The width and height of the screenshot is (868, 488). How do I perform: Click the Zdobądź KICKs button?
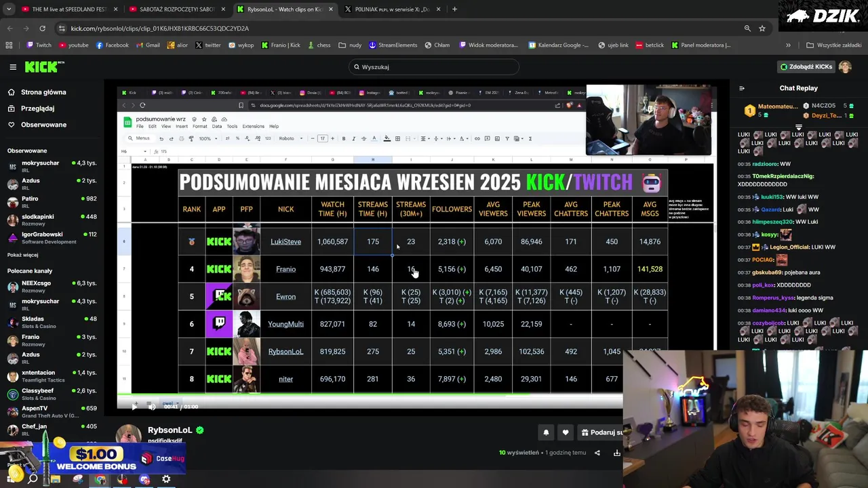806,66
